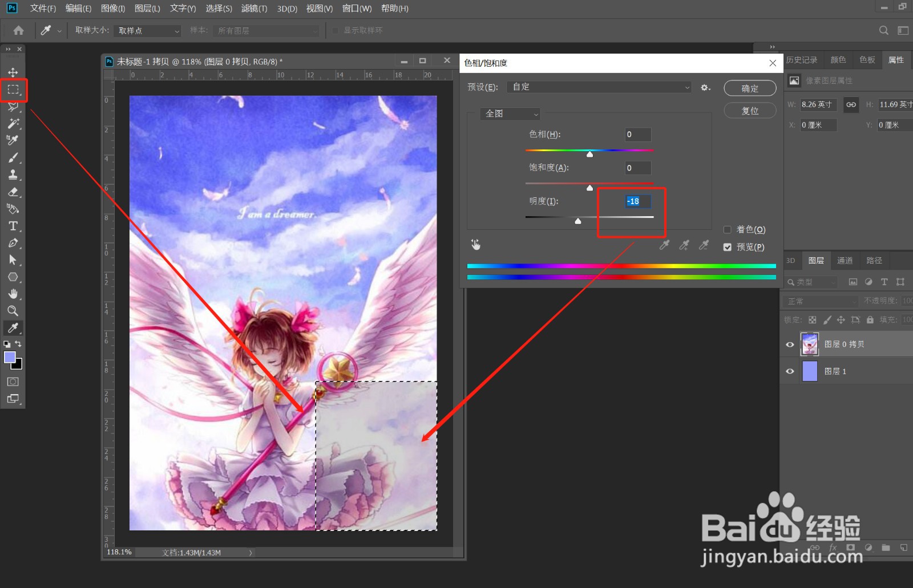Screen dimensions: 913x588
Task: Select the Zoom tool
Action: (13, 311)
